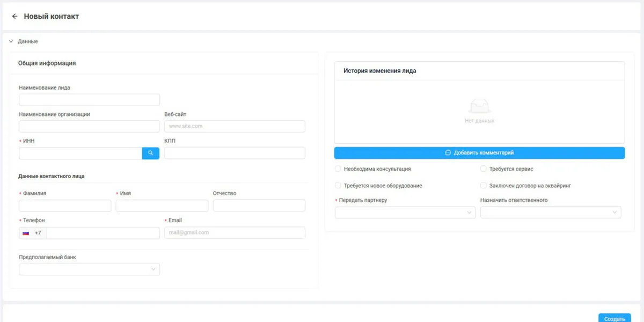
Task: Click the 'Имя' input field
Action: coord(162,206)
